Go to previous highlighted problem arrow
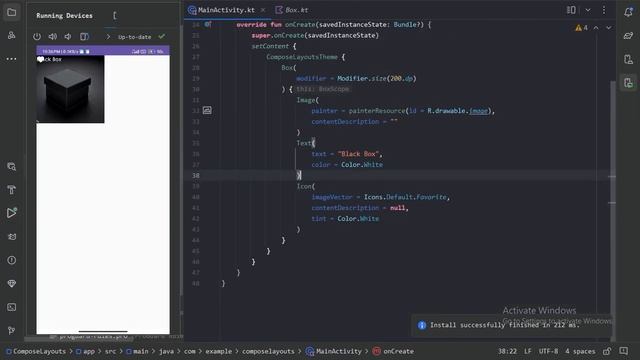Screen dimensions: 640x360 coord(596,28)
